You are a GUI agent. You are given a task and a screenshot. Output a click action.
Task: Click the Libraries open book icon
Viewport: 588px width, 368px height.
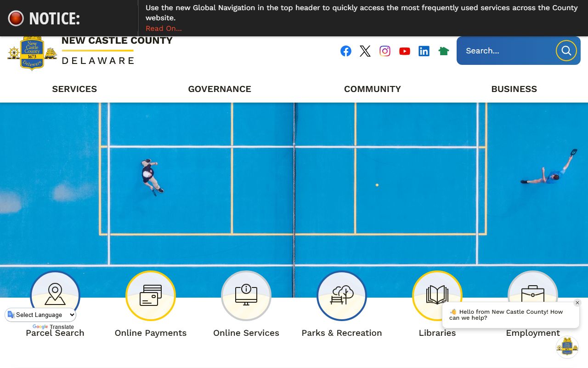point(437,294)
